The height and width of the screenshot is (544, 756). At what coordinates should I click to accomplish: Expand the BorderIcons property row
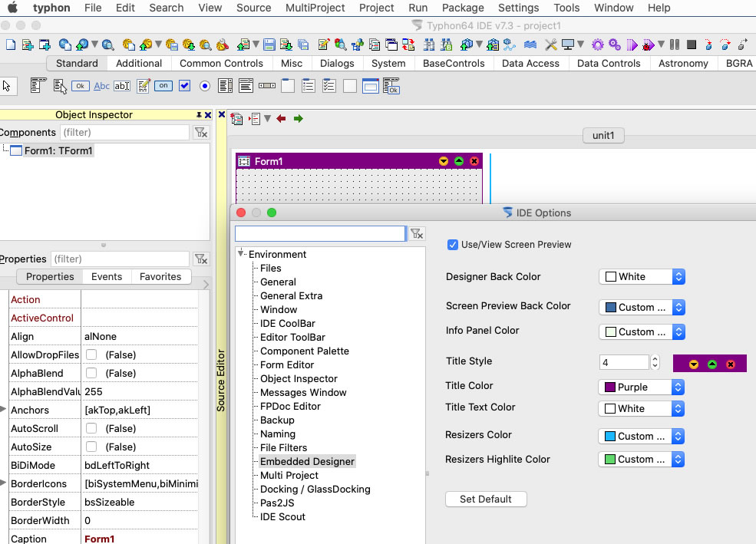[x=3, y=483]
